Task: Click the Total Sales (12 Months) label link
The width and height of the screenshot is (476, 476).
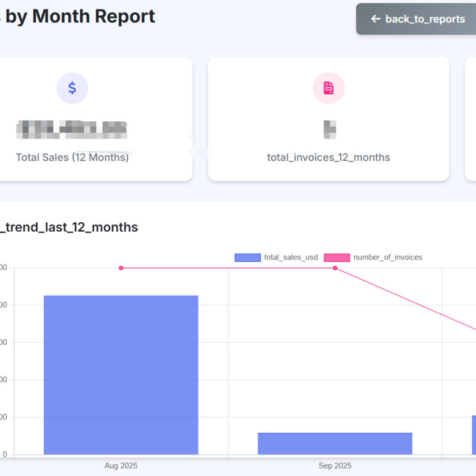Action: pos(72,157)
